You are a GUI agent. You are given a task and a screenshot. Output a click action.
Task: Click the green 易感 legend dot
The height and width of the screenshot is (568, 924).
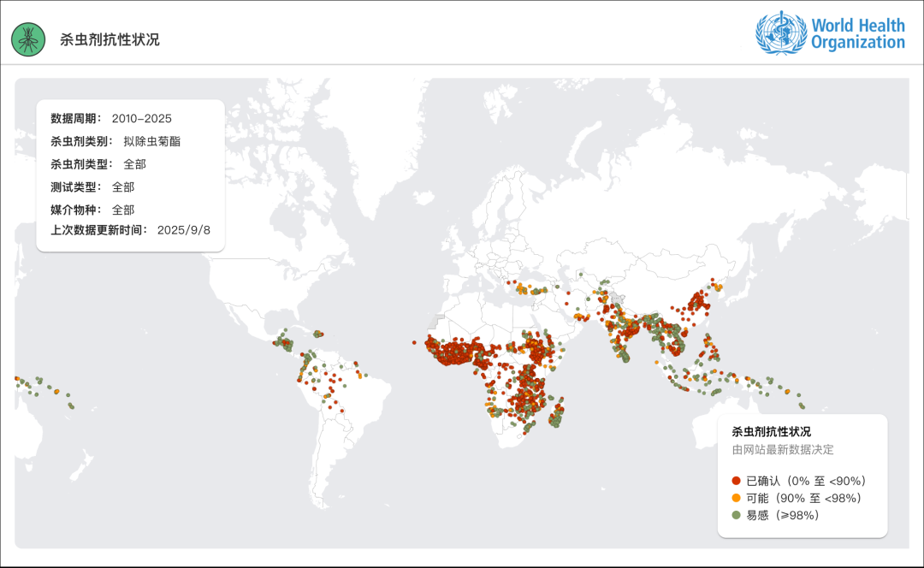pos(736,515)
